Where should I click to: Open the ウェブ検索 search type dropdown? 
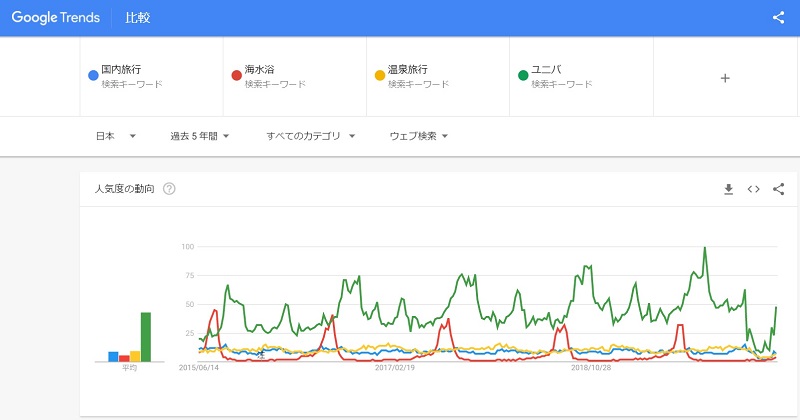point(418,136)
